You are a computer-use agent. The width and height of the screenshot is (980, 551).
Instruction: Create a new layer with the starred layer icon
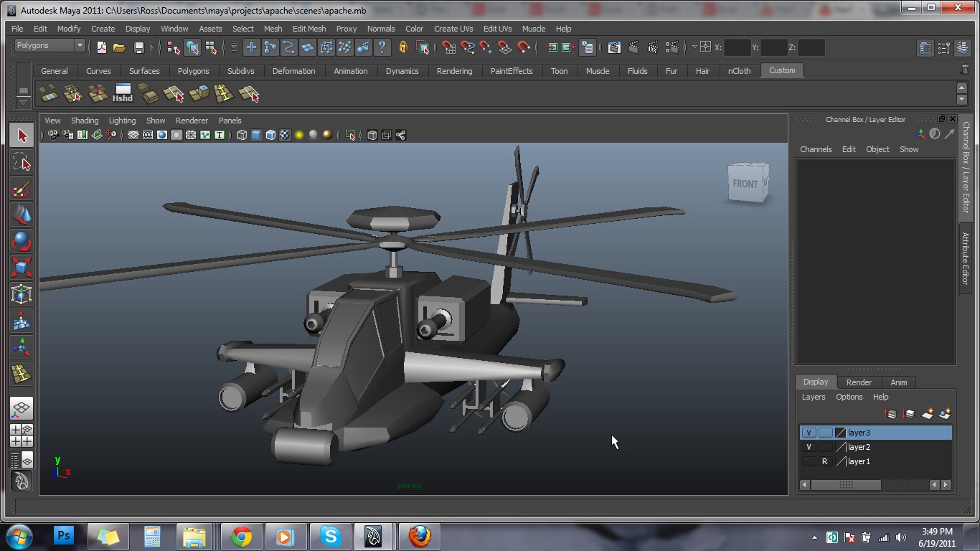point(928,414)
